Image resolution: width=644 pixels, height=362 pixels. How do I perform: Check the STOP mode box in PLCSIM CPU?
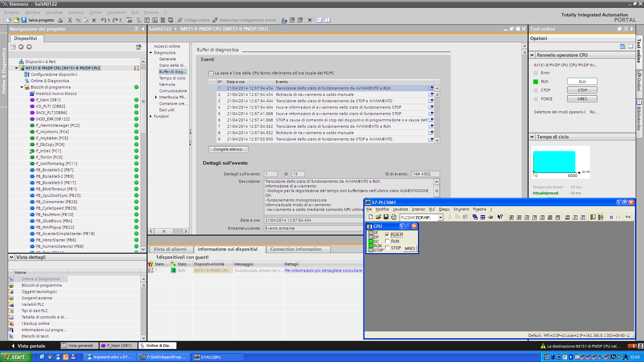pos(387,248)
